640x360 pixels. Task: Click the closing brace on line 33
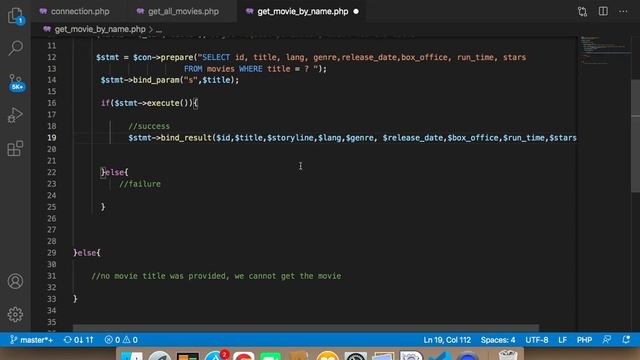point(75,299)
